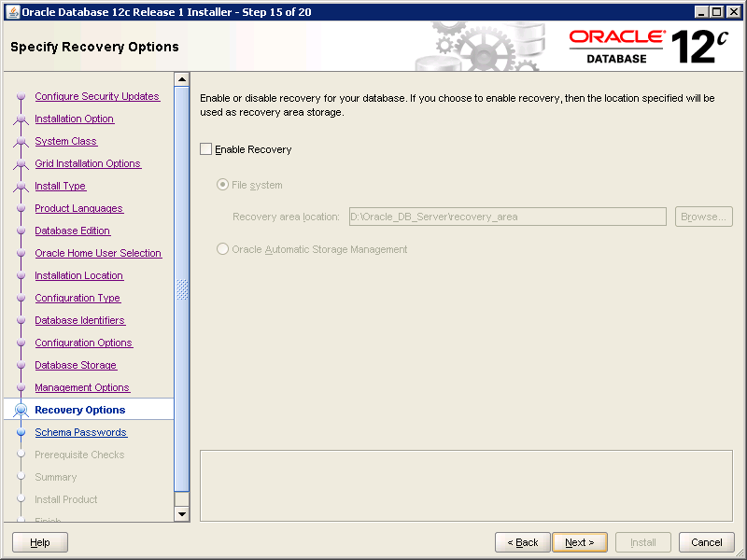
Task: Click the Install Product step label
Action: (65, 499)
